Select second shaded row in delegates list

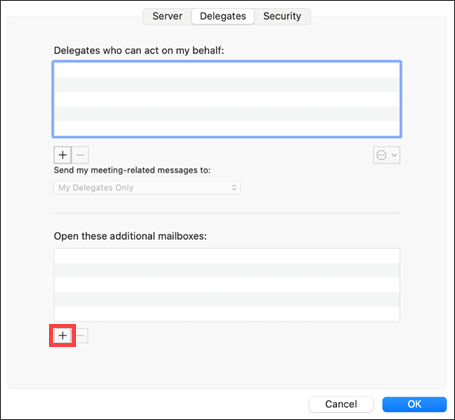227,84
